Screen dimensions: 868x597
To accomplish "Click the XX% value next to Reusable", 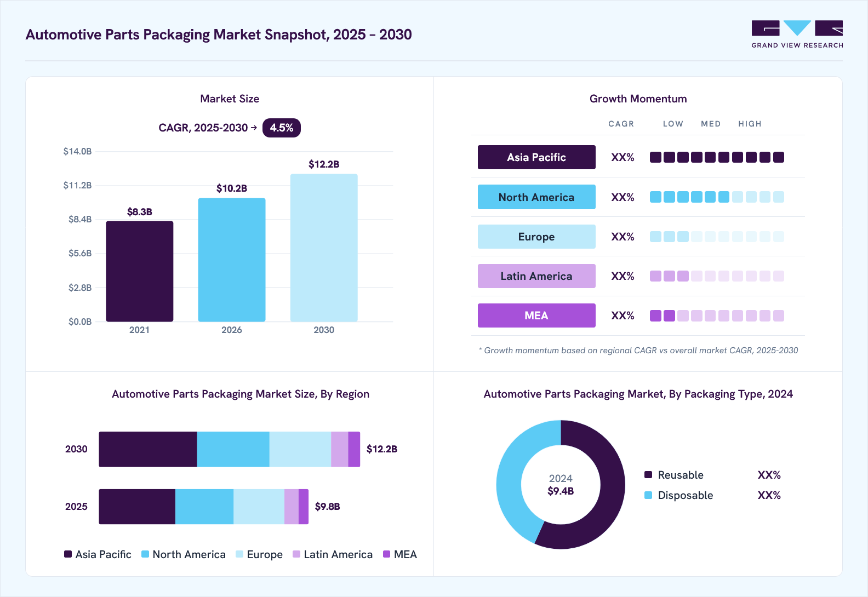I will click(x=769, y=475).
